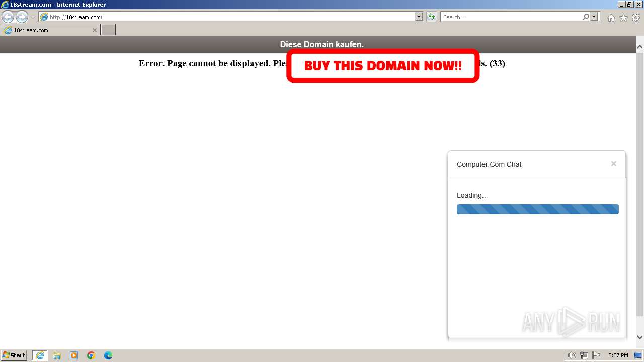The width and height of the screenshot is (644, 362).
Task: Open the network tray icon
Action: [x=584, y=355]
